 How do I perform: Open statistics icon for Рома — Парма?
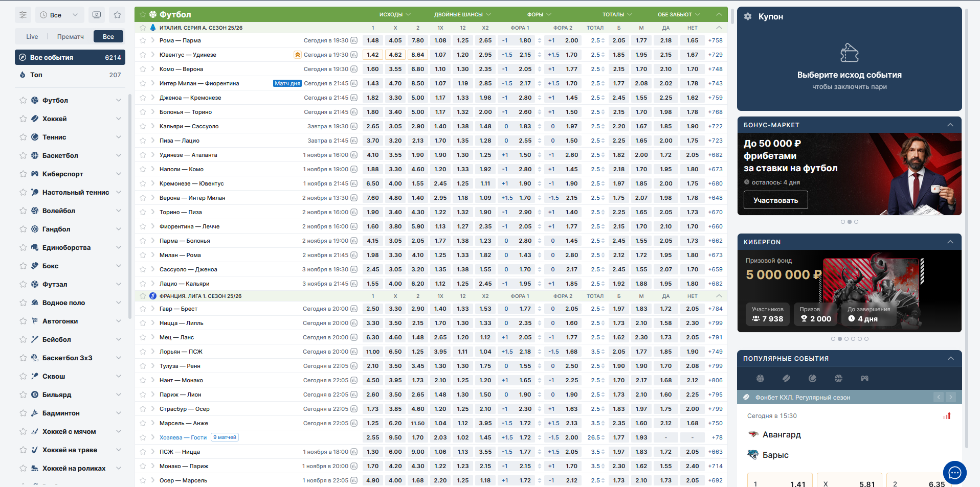[354, 40]
